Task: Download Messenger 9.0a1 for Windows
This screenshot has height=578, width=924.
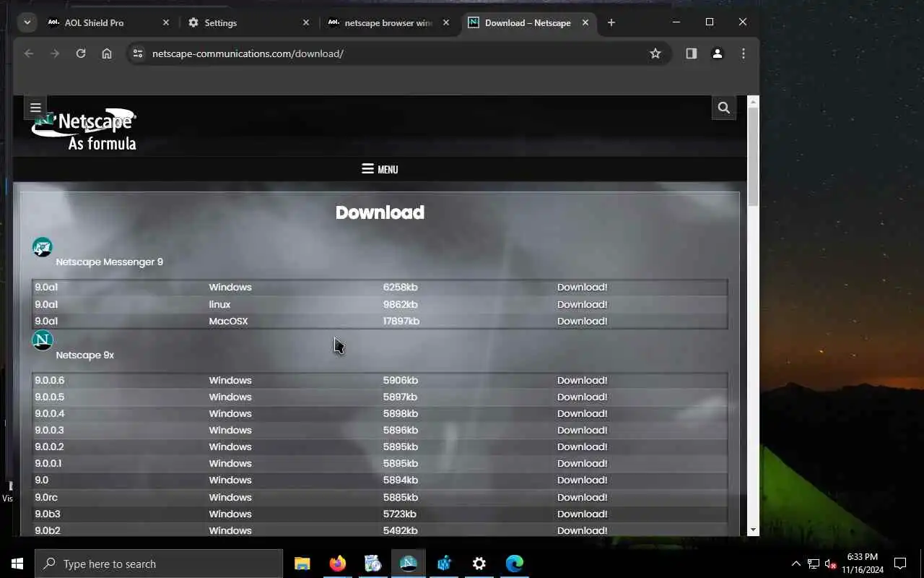Action: tap(582, 288)
